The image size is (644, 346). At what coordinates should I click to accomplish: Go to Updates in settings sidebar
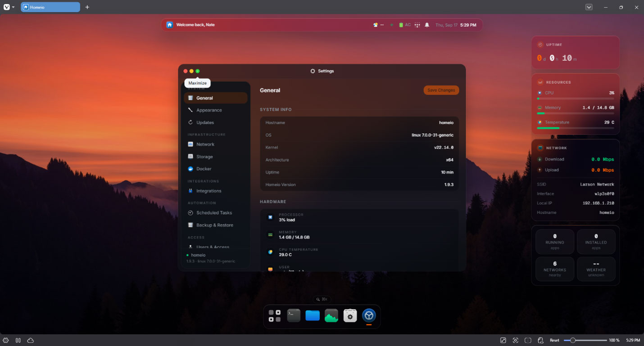[216, 122]
